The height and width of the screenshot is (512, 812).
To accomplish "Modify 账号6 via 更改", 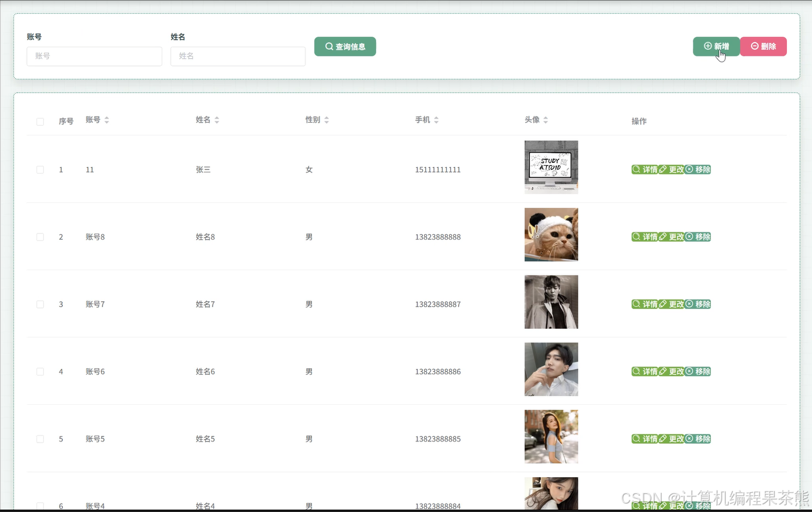I will (671, 372).
